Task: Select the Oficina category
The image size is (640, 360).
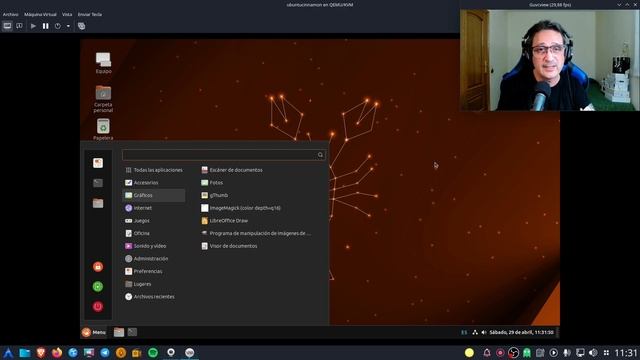Action: pos(154,233)
